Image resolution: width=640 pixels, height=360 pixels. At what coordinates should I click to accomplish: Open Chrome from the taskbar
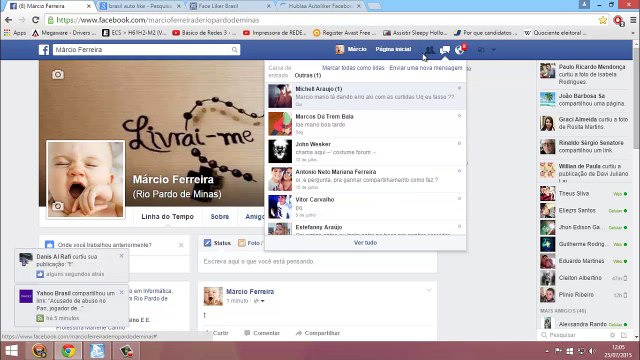(x=68, y=351)
